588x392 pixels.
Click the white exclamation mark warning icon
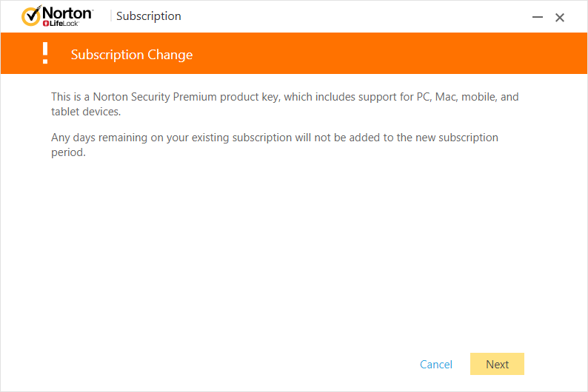[x=45, y=53]
